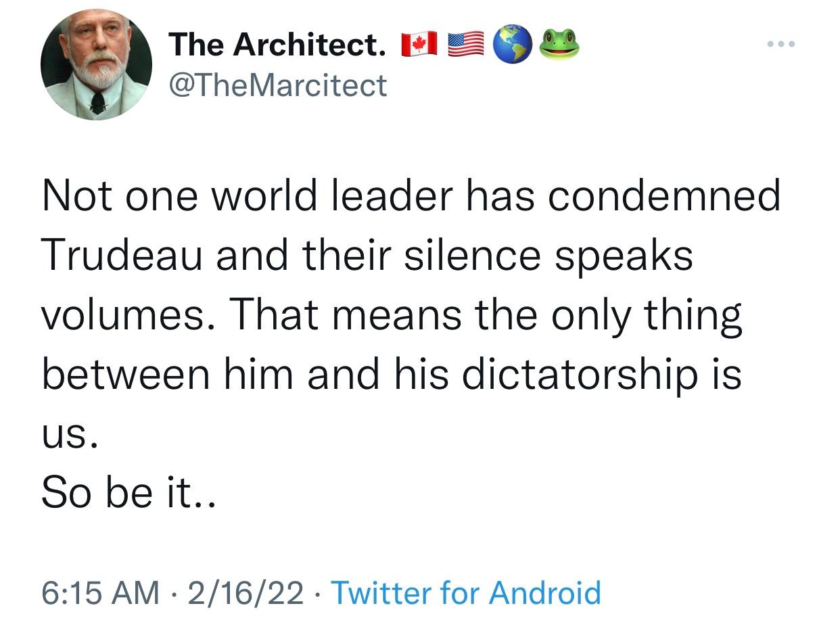Open The Architect's profile picture
Viewport: 840px width, 631px height.
tap(97, 65)
